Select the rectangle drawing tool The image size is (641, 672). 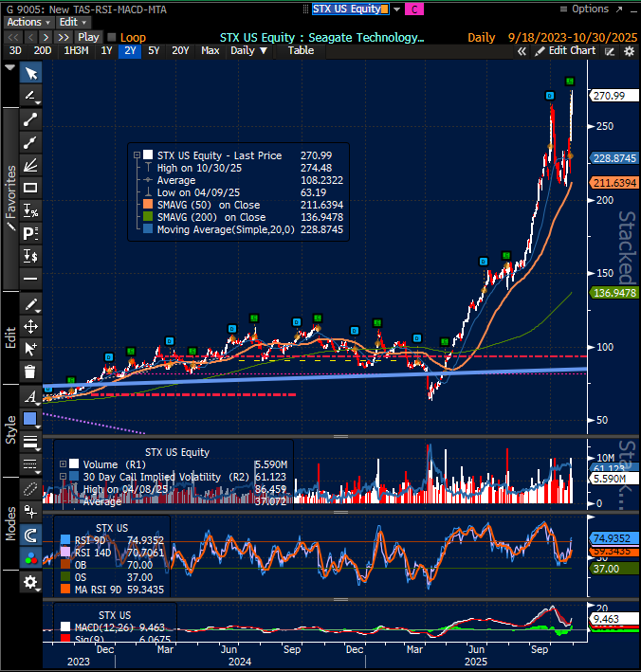31,188
